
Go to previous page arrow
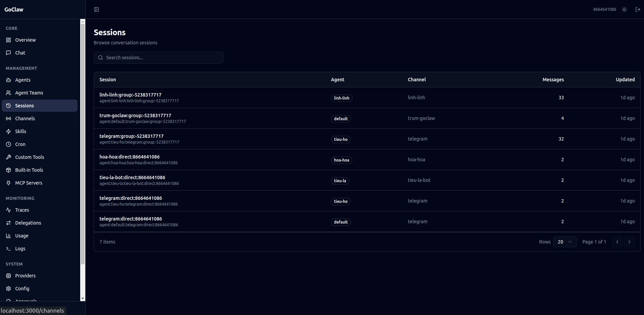pos(617,242)
